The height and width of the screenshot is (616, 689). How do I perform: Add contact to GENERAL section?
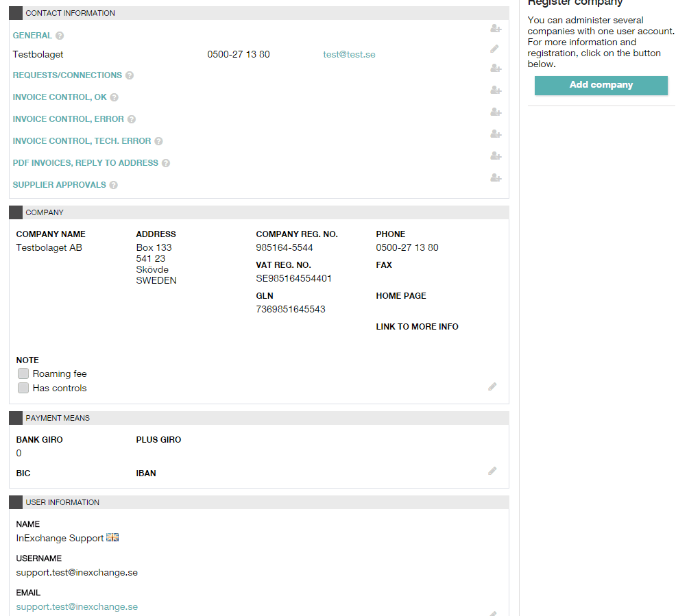(x=496, y=29)
